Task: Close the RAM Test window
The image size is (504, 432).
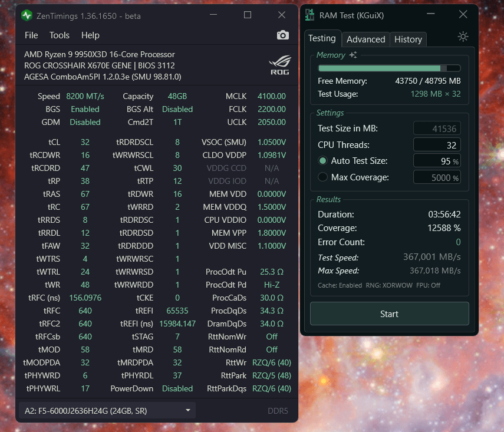Action: point(463,14)
